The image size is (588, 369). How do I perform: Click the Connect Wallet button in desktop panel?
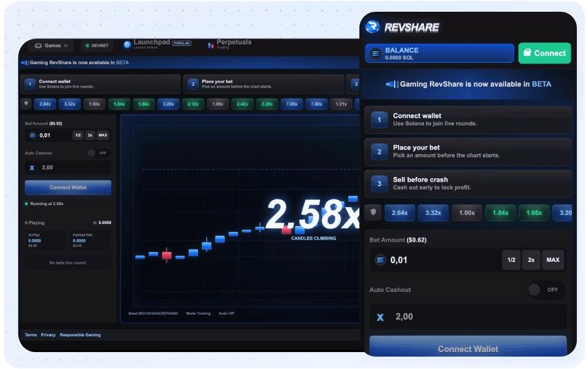[68, 187]
